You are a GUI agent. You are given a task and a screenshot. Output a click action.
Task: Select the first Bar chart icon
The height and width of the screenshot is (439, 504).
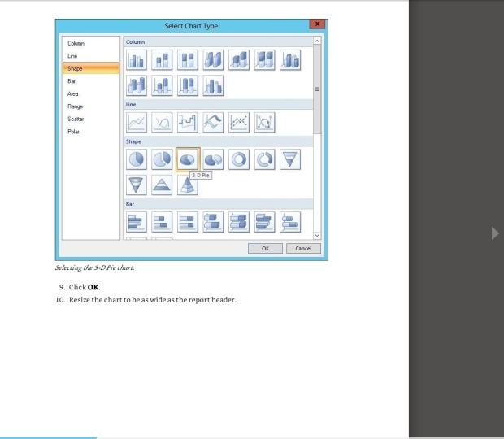tap(137, 218)
